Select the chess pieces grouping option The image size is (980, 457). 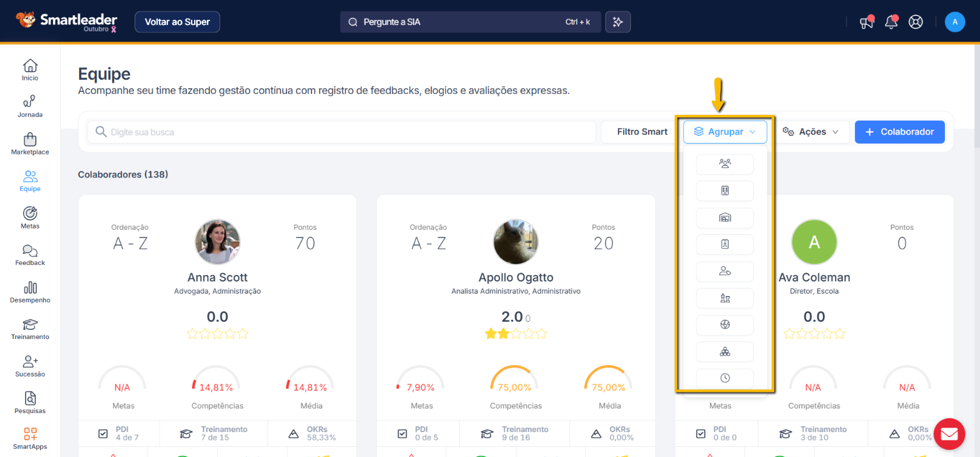click(725, 298)
